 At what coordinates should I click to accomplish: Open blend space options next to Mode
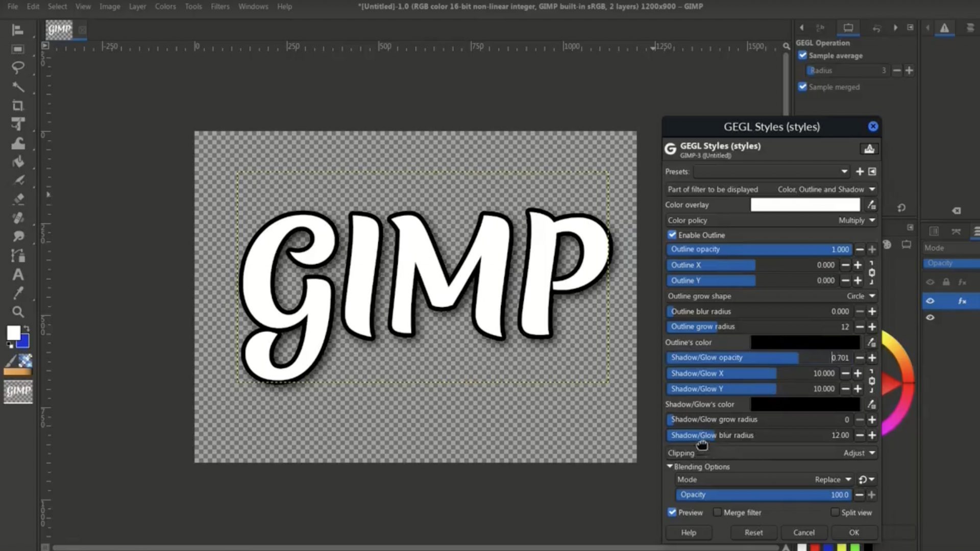pos(866,480)
